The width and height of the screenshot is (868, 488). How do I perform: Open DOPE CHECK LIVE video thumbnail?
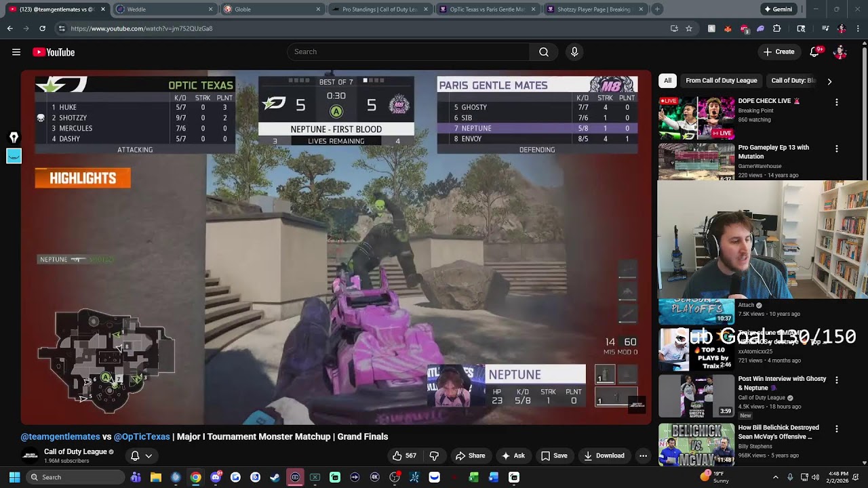(x=696, y=118)
